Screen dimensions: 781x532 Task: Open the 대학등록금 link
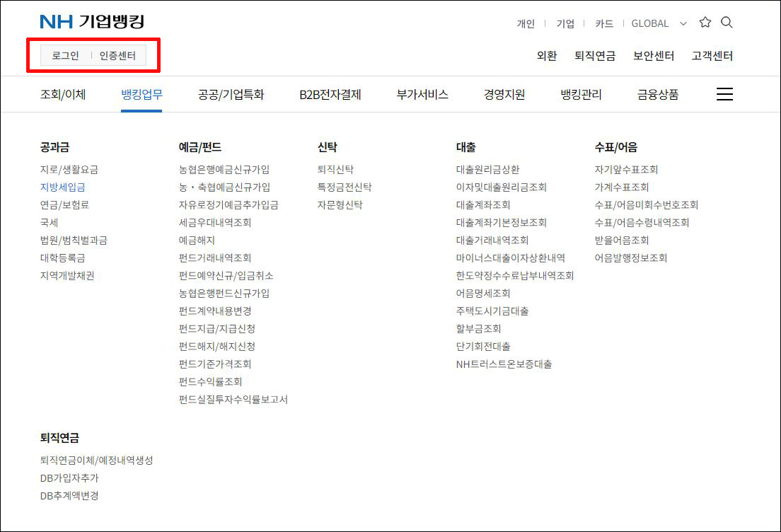[63, 258]
